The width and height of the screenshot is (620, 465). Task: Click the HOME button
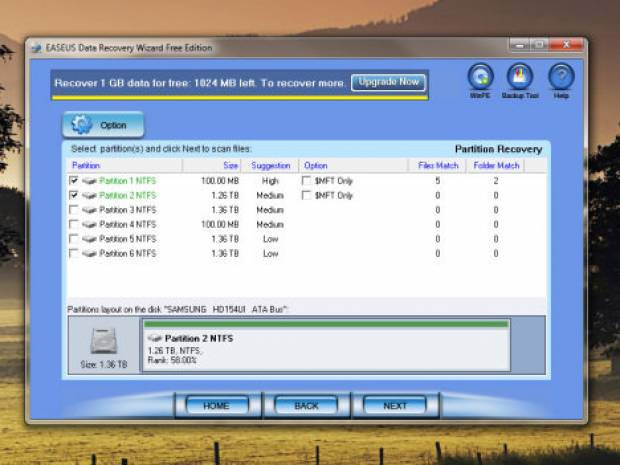217,405
